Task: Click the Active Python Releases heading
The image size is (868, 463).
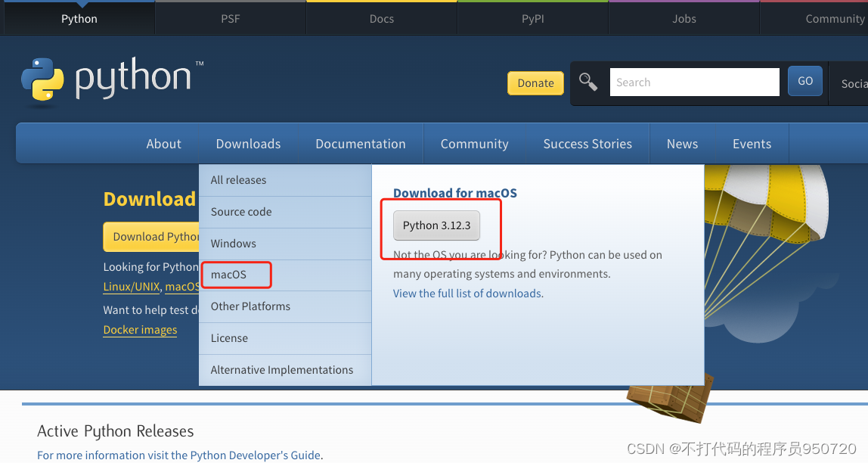Action: [115, 431]
